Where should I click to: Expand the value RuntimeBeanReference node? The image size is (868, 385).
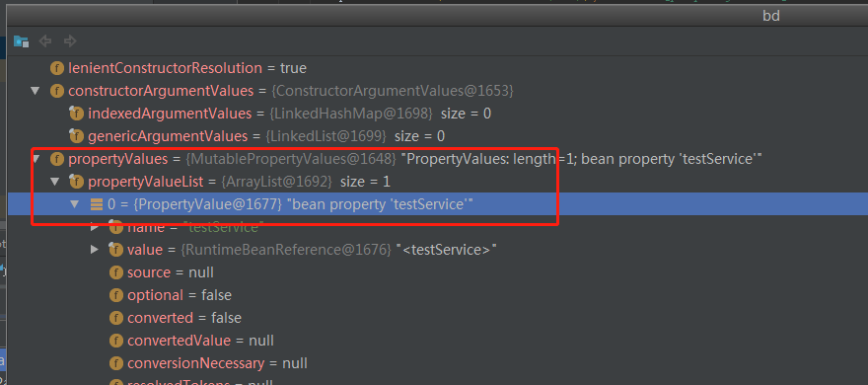pos(96,250)
